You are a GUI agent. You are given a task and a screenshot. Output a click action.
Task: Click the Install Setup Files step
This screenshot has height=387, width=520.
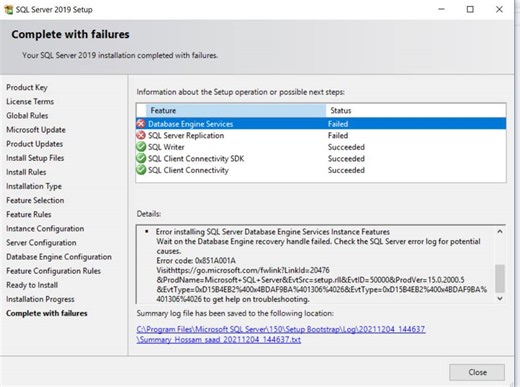[x=35, y=158]
